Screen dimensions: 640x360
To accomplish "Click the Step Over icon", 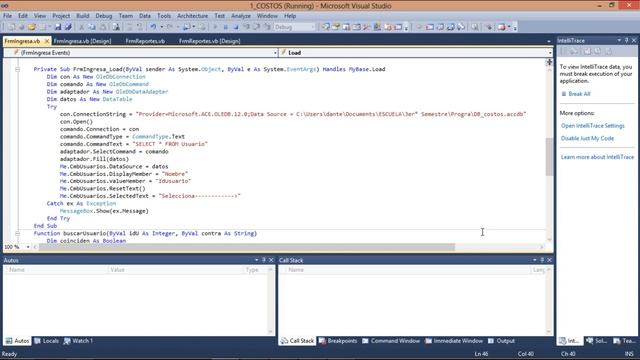I will point(257,27).
